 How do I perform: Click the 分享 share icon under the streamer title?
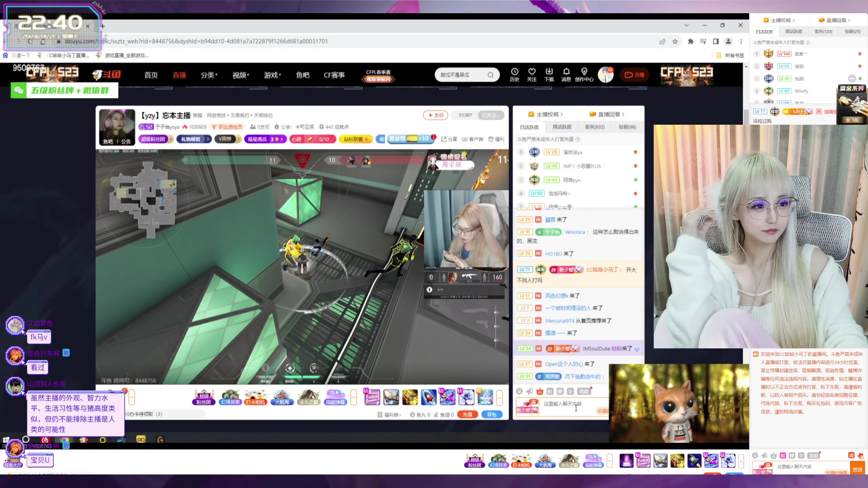pyautogui.click(x=449, y=139)
